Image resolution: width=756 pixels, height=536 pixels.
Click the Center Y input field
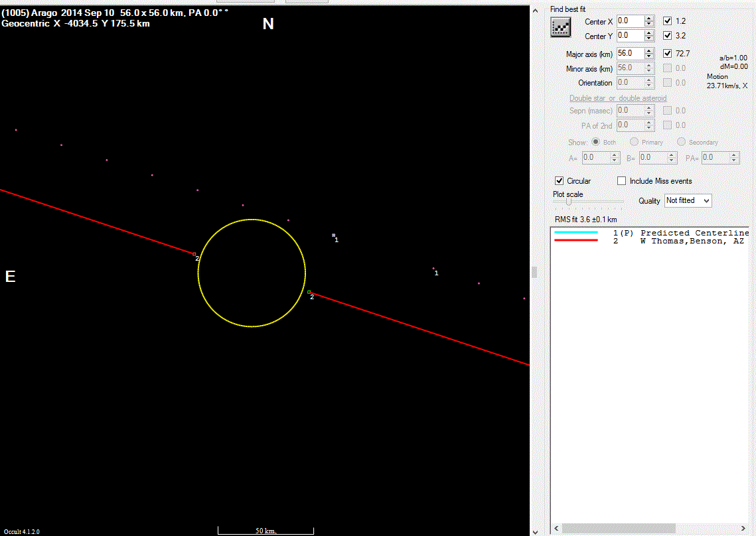[x=630, y=36]
